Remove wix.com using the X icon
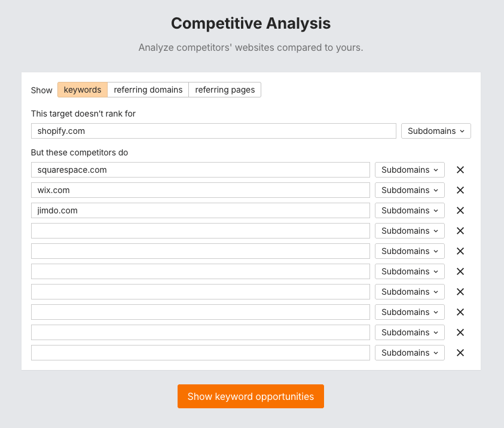504x428 pixels. (460, 190)
